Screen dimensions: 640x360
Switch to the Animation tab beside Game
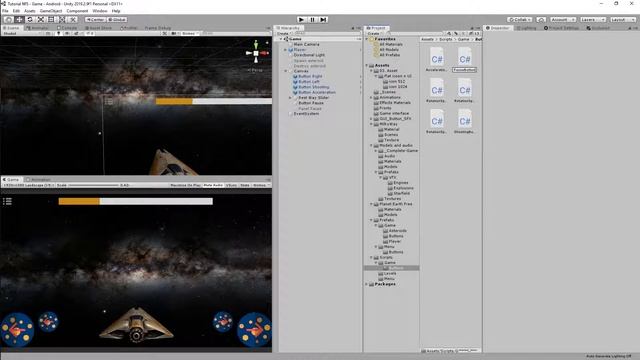tap(38, 180)
